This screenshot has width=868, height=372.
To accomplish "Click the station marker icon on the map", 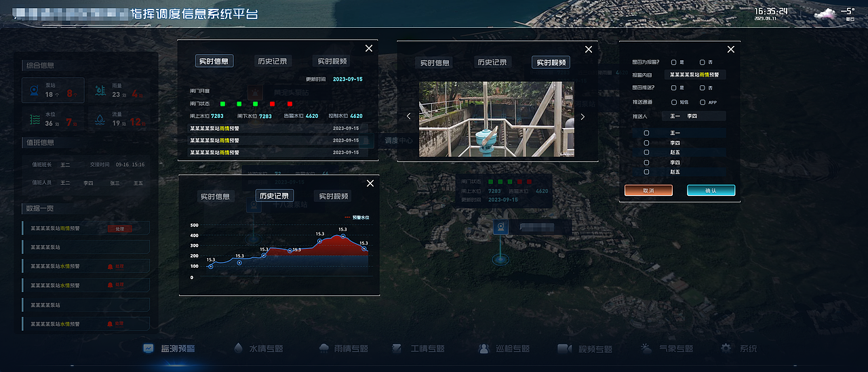I will [x=500, y=227].
